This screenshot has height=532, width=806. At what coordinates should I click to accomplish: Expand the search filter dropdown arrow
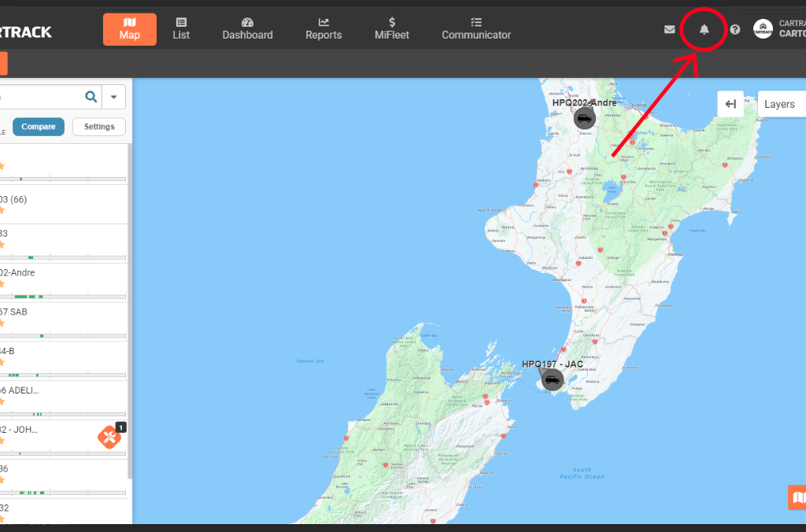(x=114, y=97)
